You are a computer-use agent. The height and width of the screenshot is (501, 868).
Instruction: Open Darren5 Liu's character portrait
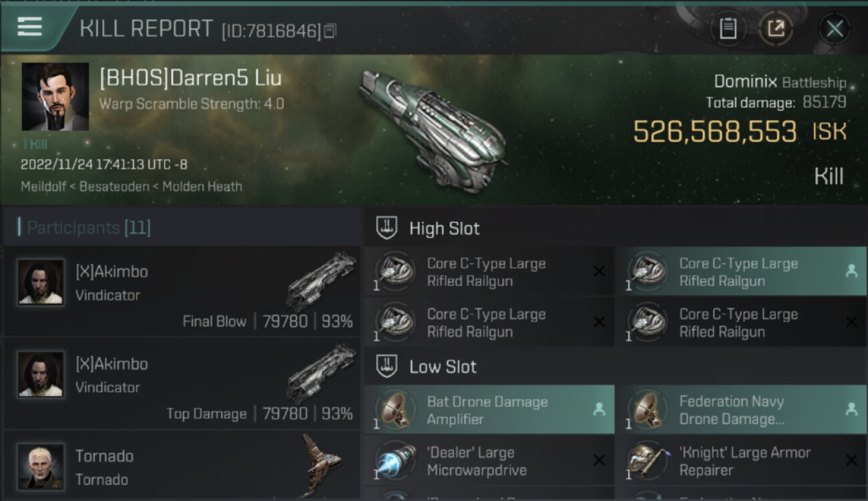pos(55,97)
